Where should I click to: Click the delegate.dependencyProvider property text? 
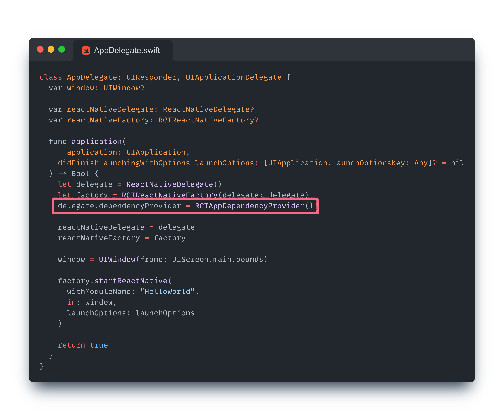[x=119, y=206]
